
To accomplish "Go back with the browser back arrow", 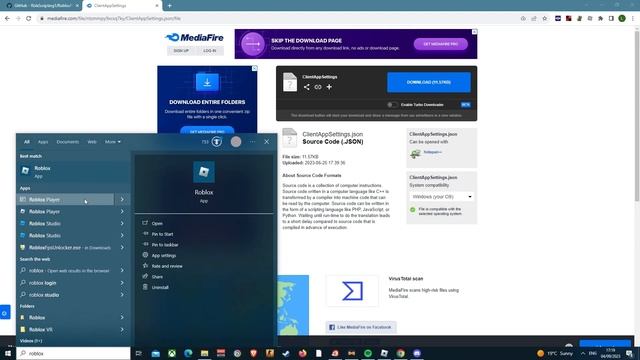I will (x=7, y=18).
